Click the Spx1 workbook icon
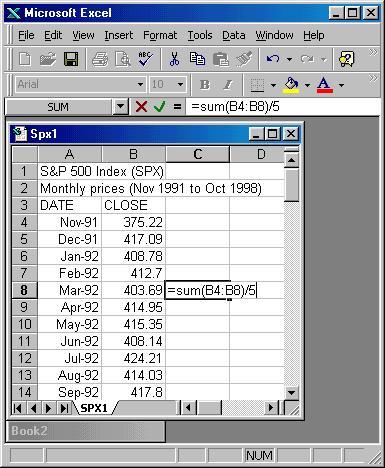The image size is (385, 468). [x=20, y=134]
